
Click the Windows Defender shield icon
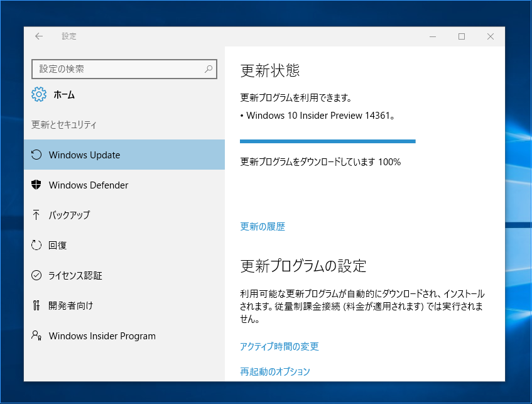36,185
